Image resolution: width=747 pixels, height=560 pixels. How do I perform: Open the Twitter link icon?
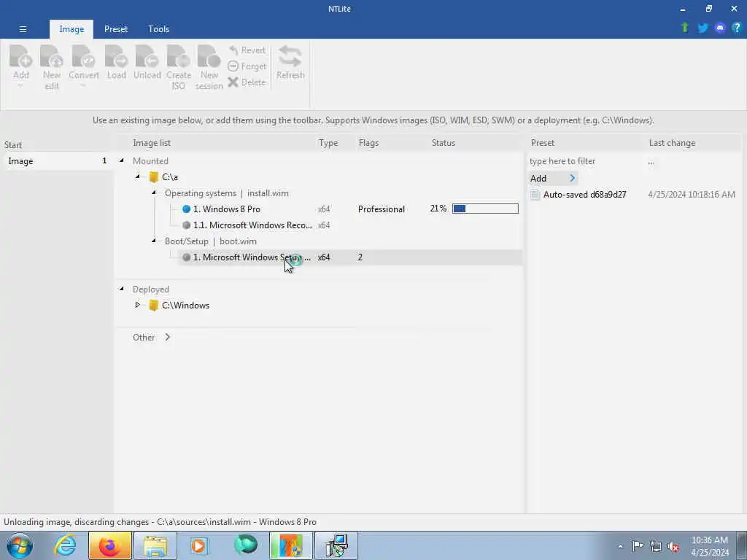(703, 28)
